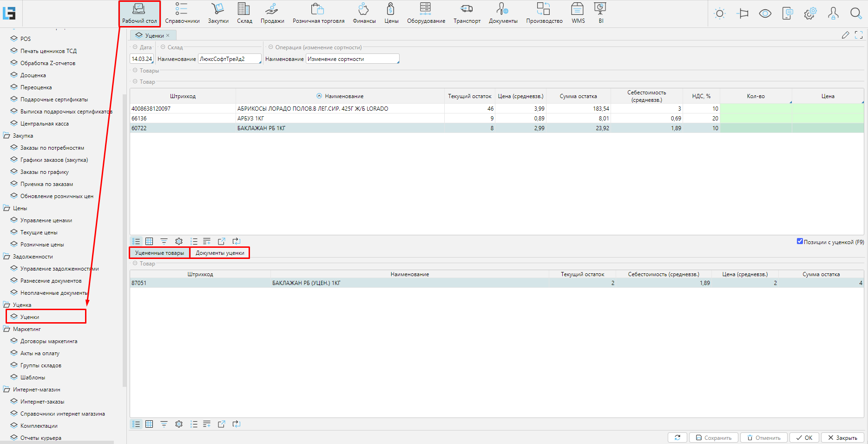Screen dimensions: 868x444
Task: Toggle the light theme sun icon
Action: 719,13
